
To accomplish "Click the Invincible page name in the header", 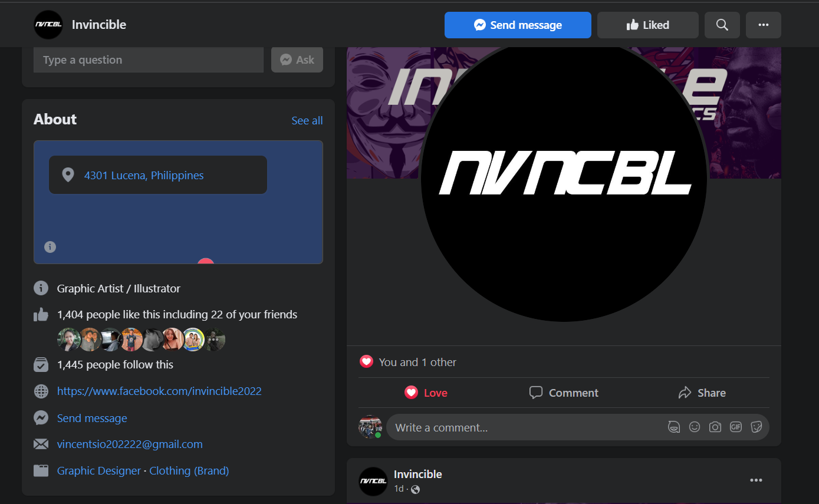I will point(99,25).
